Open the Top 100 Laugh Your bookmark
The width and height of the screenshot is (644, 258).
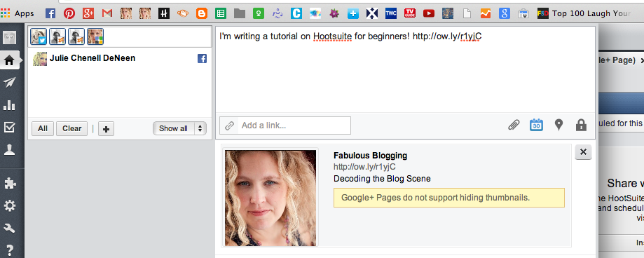coord(584,13)
